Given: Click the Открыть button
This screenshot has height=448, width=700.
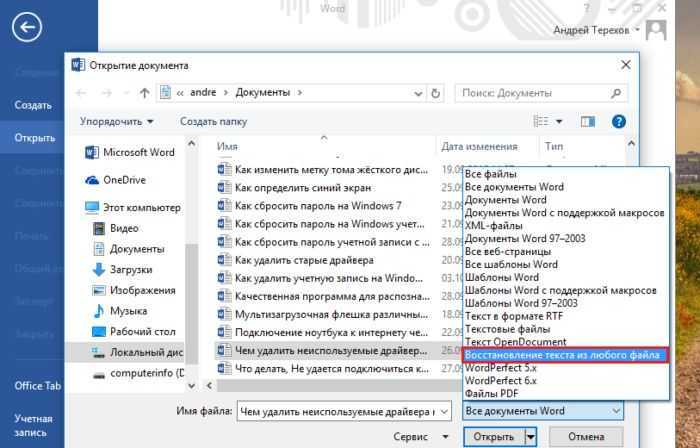Looking at the screenshot, I should click(494, 436).
